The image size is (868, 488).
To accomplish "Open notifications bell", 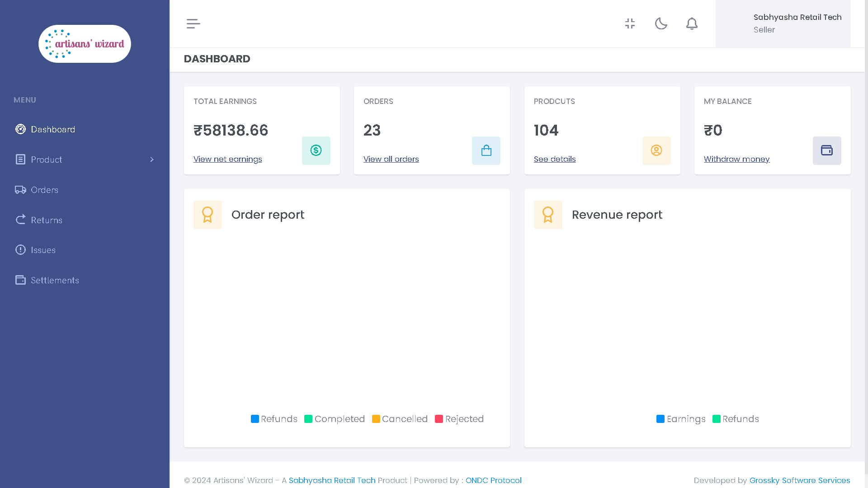I will click(692, 23).
